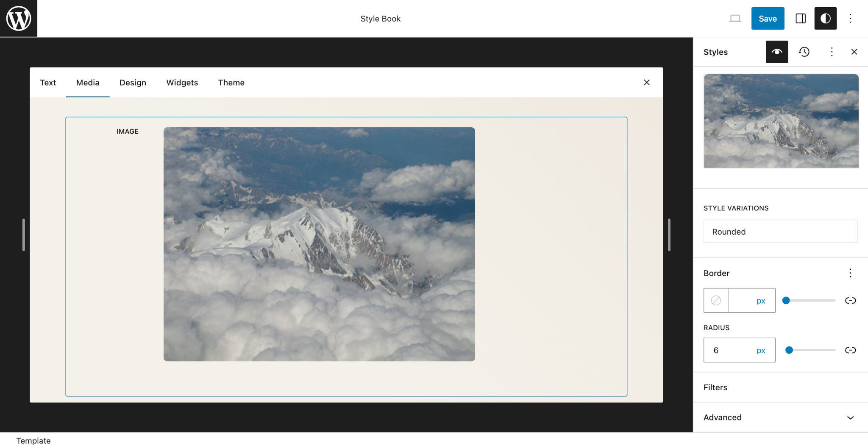The image size is (868, 448).
Task: Click the Save button
Action: click(768, 18)
